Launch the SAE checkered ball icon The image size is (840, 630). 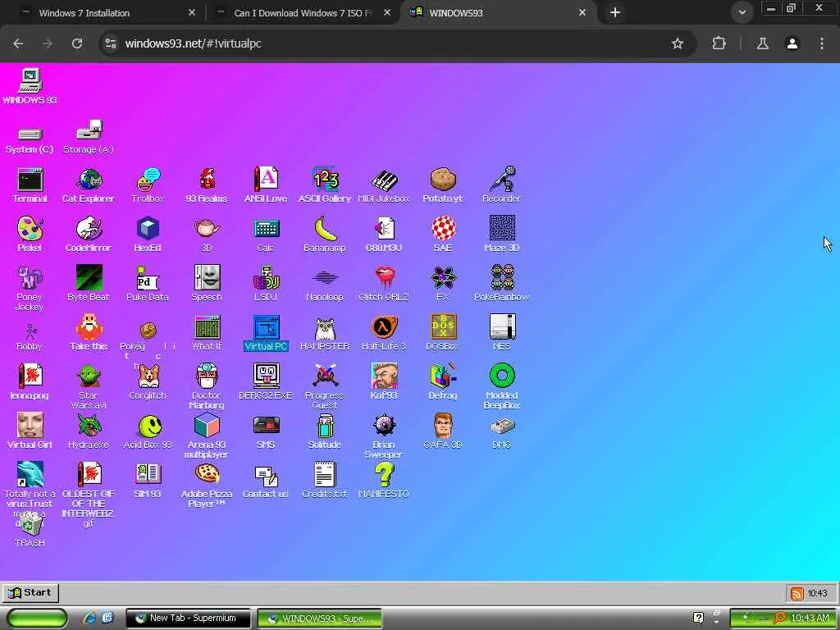(443, 234)
